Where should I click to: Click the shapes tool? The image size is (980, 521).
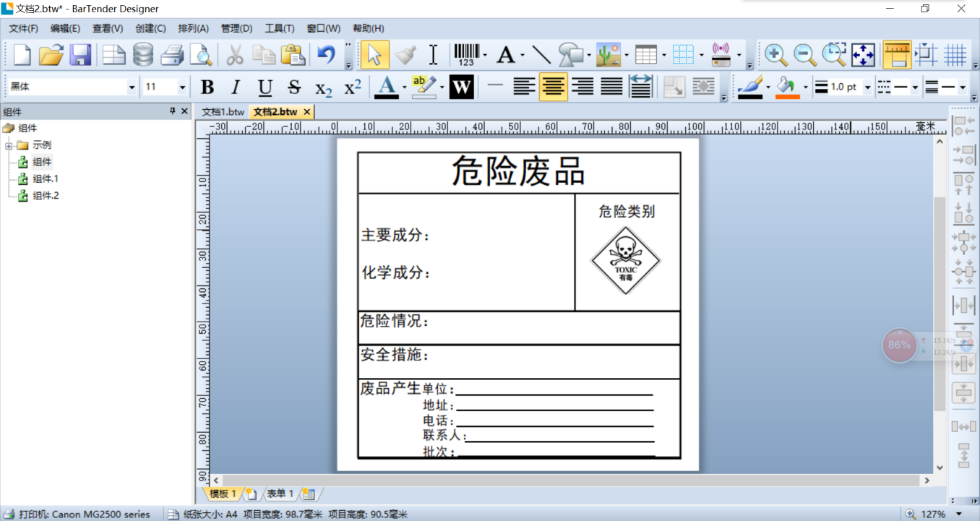[572, 55]
